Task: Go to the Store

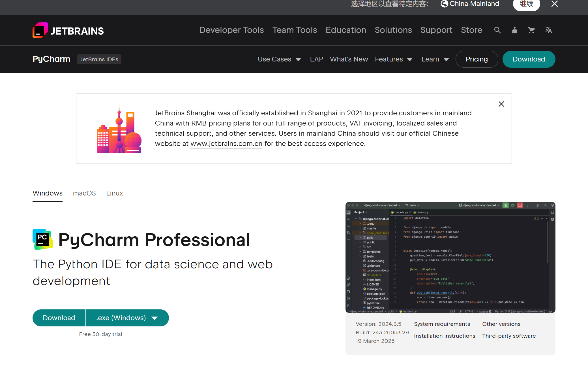Action: pos(472,30)
